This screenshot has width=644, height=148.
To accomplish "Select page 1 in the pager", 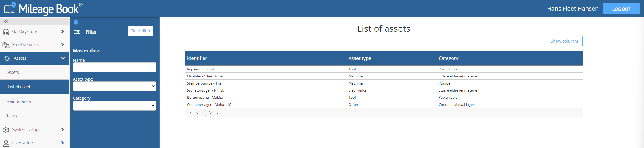I will click(x=204, y=113).
